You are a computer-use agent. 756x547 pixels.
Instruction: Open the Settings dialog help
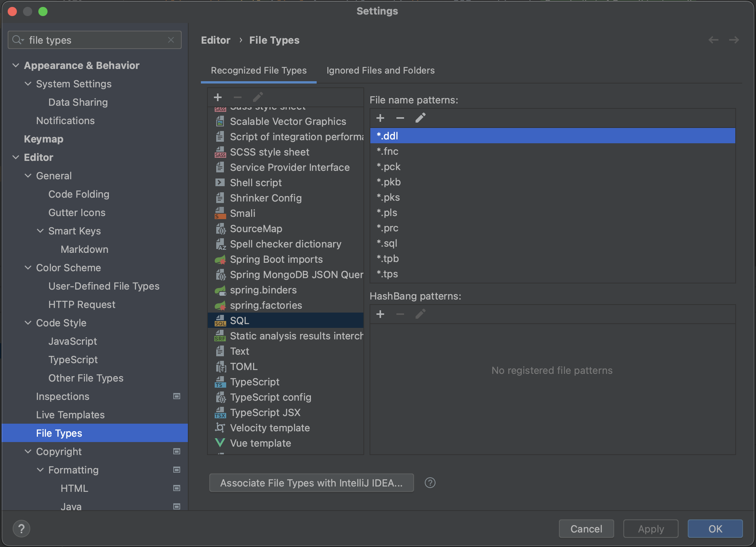coord(21,529)
